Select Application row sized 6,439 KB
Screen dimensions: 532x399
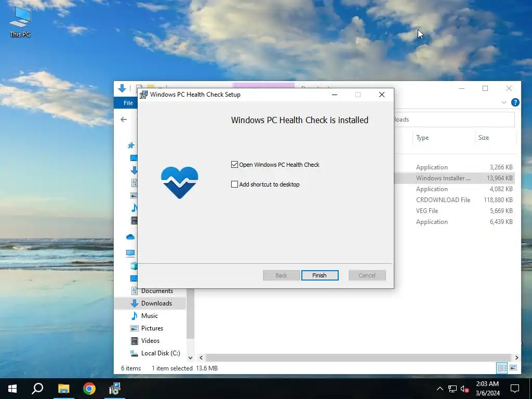(x=455, y=221)
